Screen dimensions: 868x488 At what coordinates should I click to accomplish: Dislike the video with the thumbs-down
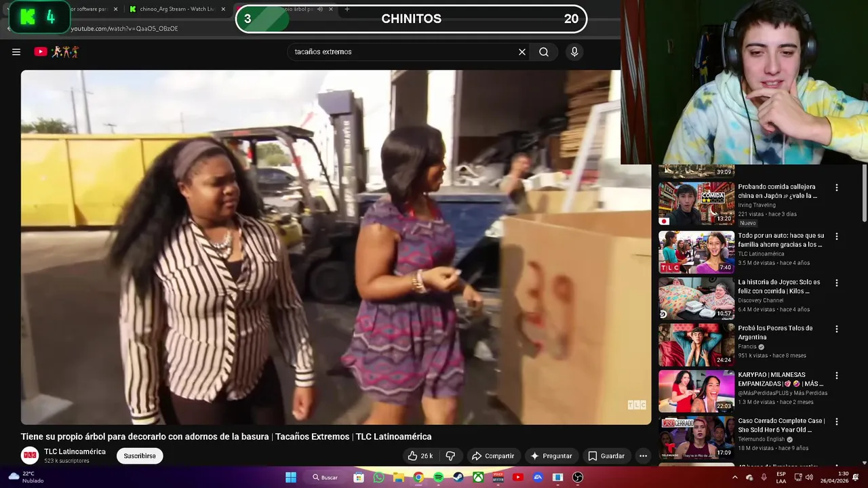(450, 456)
